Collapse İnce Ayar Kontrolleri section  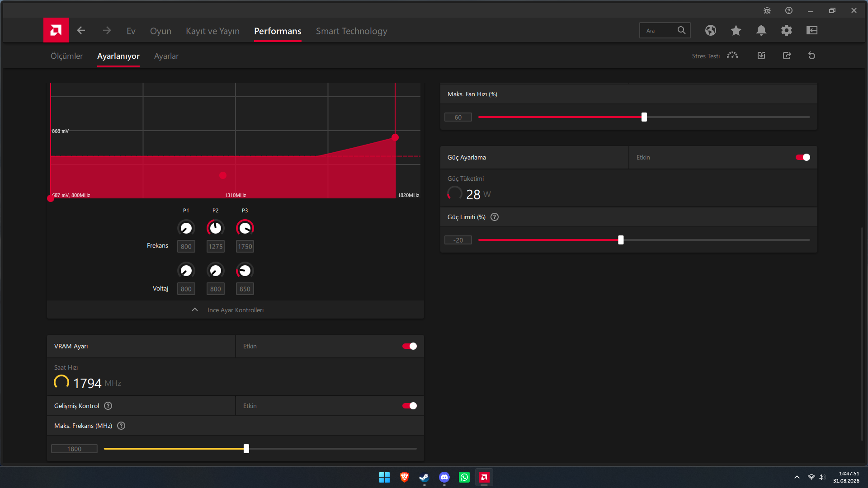point(236,310)
